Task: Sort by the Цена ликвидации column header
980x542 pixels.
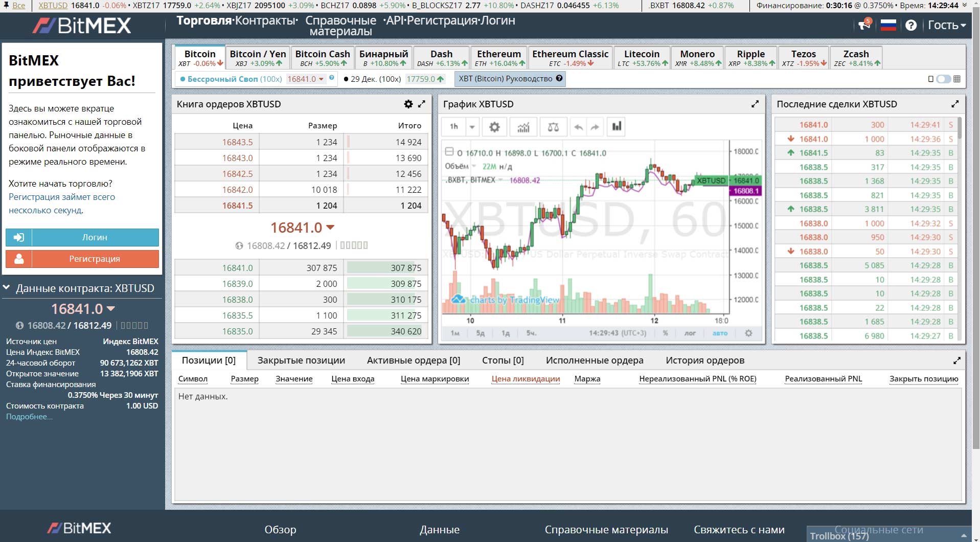Action: coord(526,379)
